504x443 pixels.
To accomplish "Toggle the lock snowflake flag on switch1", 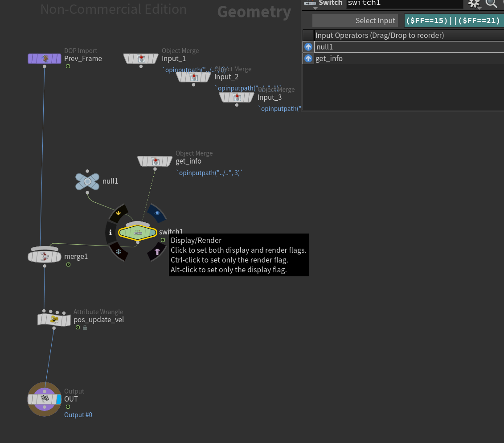I will coord(118,252).
